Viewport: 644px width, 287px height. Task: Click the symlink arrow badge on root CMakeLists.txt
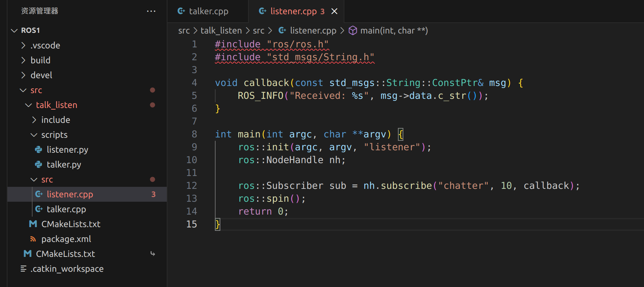(x=153, y=254)
